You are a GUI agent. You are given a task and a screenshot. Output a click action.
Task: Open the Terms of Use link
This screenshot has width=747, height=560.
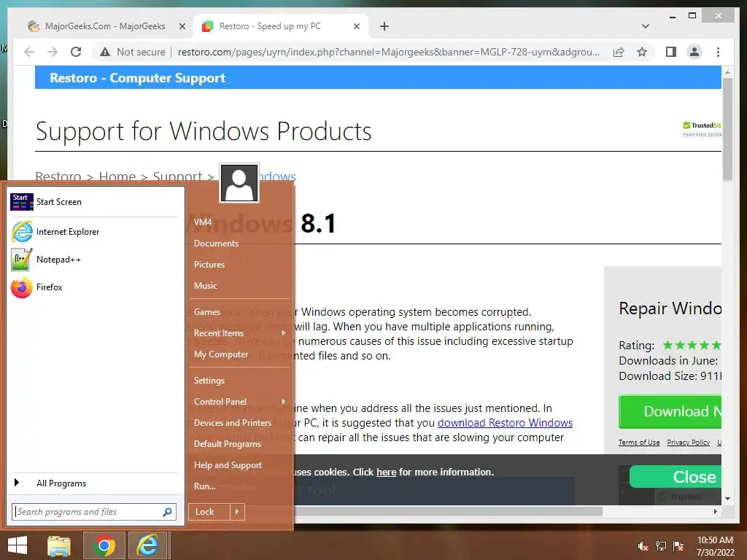click(x=639, y=443)
